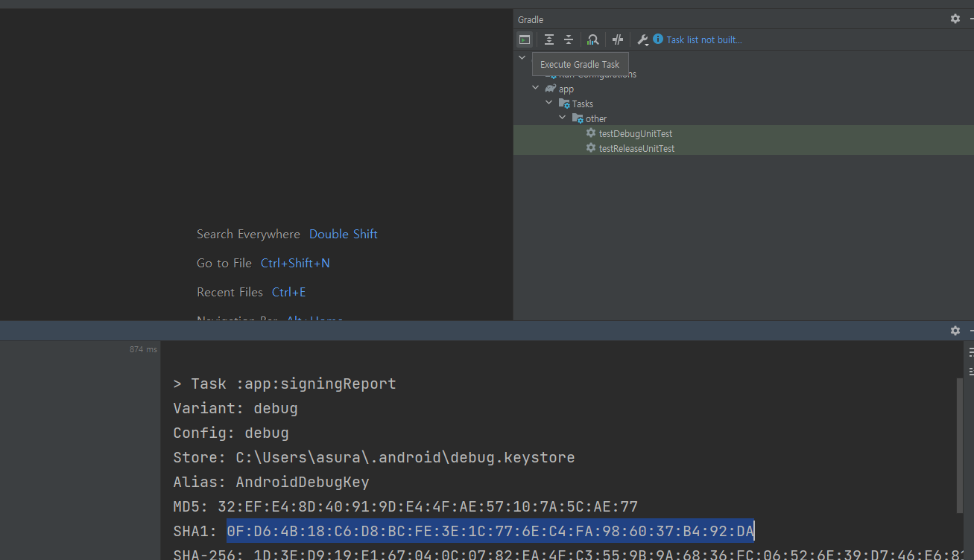This screenshot has width=974, height=560.
Task: Click the blue info icon in Gradle toolbar
Action: coord(658,39)
